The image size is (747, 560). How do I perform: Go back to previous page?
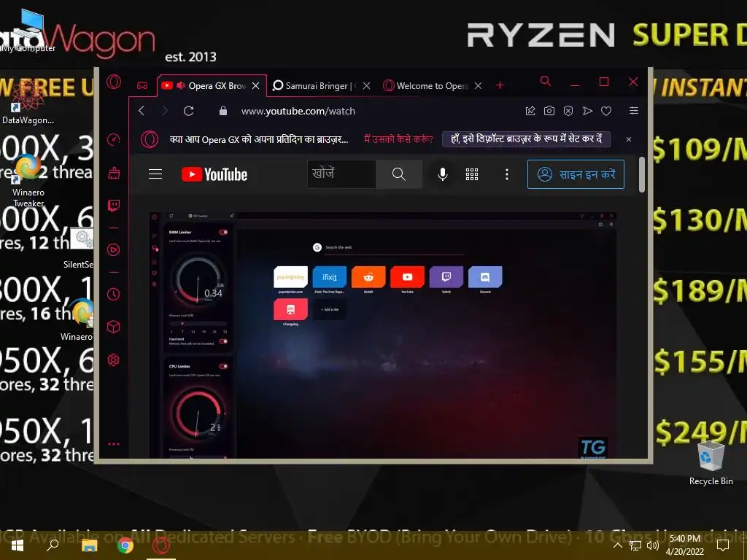pos(142,111)
